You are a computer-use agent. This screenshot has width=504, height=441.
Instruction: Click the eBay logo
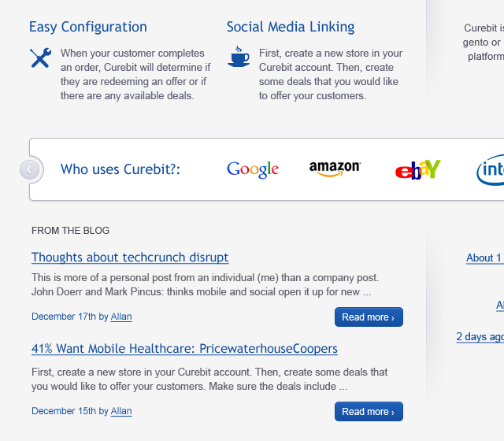pos(417,169)
